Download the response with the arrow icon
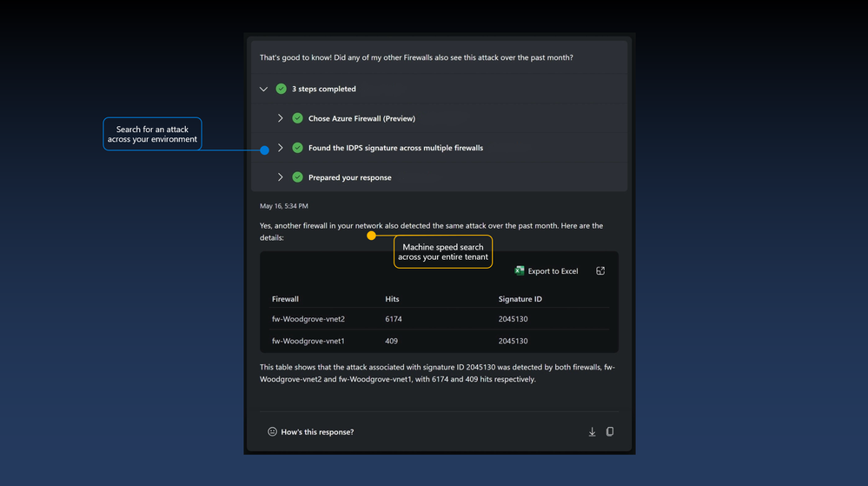 coord(592,432)
